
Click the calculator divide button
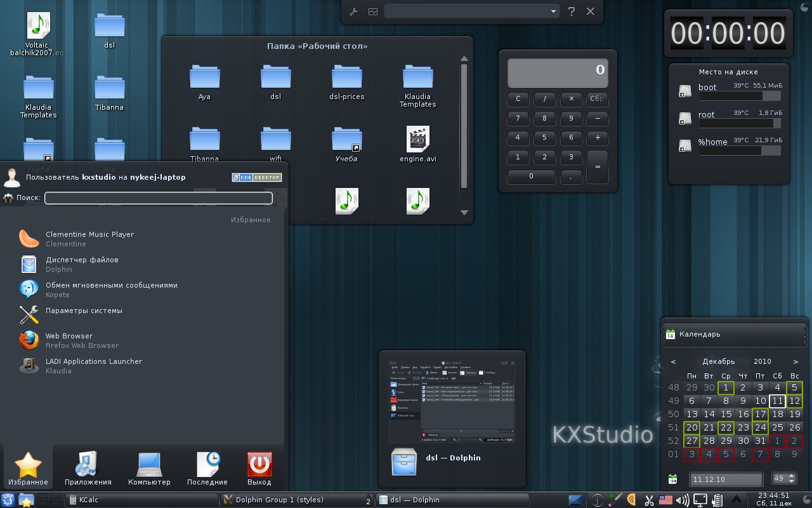pyautogui.click(x=545, y=99)
